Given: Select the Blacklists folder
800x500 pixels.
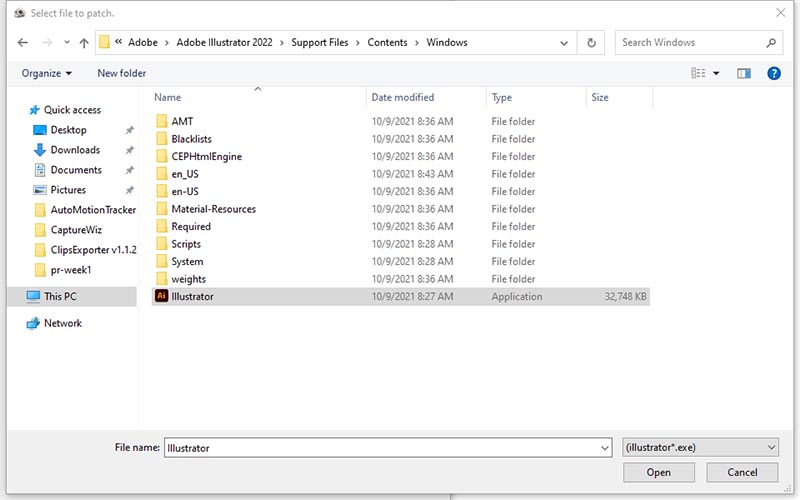Looking at the screenshot, I should [191, 139].
